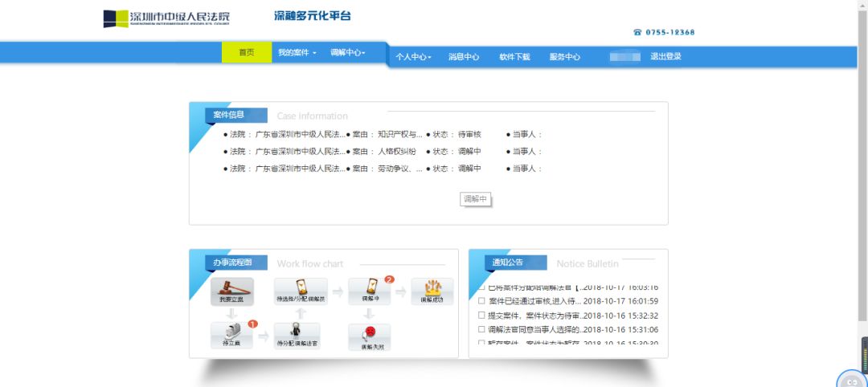Check the 案件已经通过审核 notice checkbox
868x387 pixels.
[x=481, y=301]
